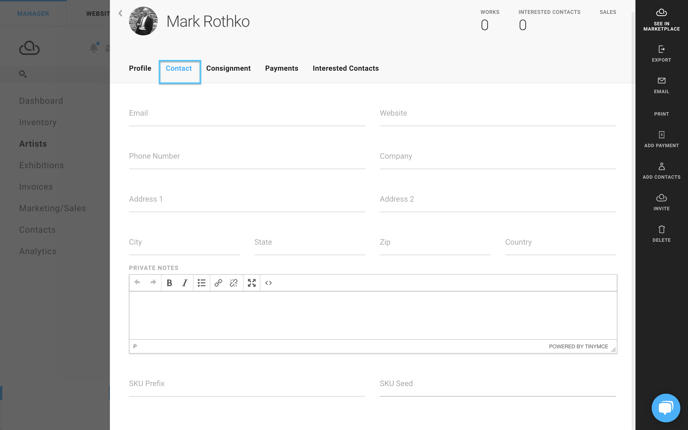Click the Invite cloud icon

tap(661, 198)
